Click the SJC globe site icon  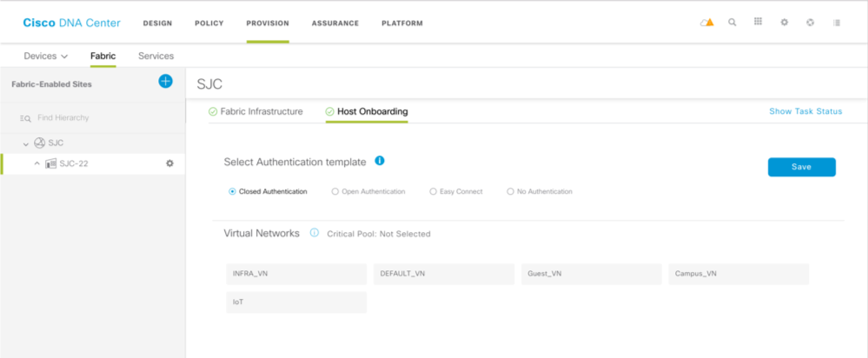tap(39, 143)
